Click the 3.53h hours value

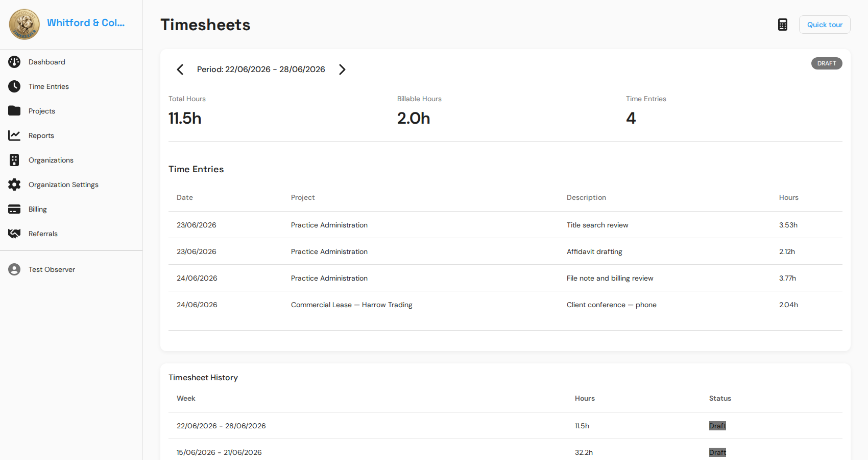pos(788,225)
